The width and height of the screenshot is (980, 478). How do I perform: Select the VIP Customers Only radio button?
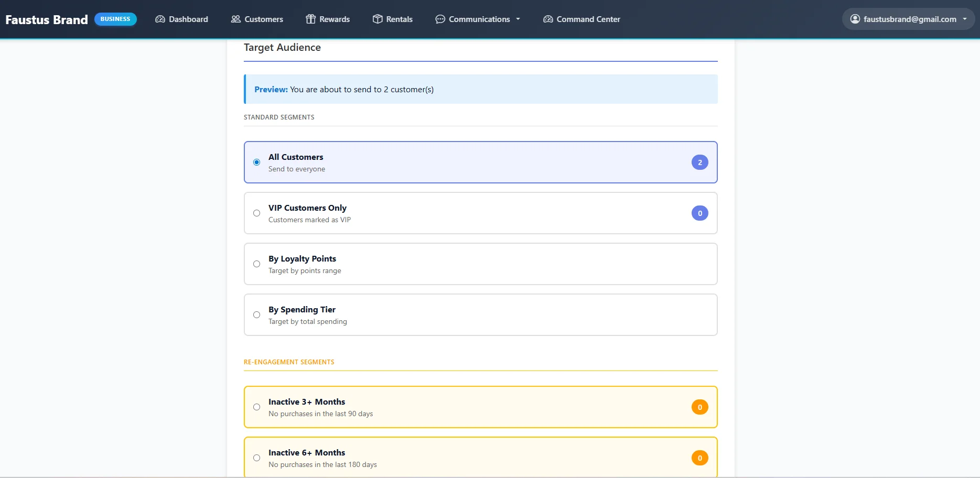[x=256, y=213]
